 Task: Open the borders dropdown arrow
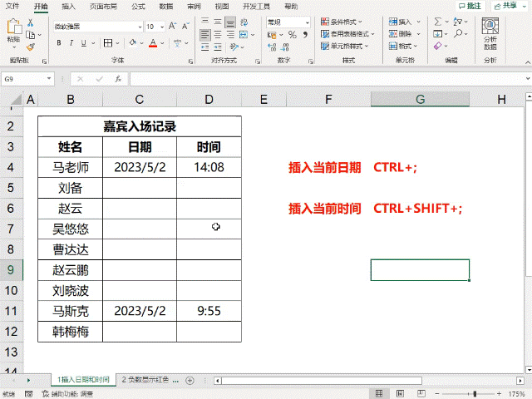117,43
